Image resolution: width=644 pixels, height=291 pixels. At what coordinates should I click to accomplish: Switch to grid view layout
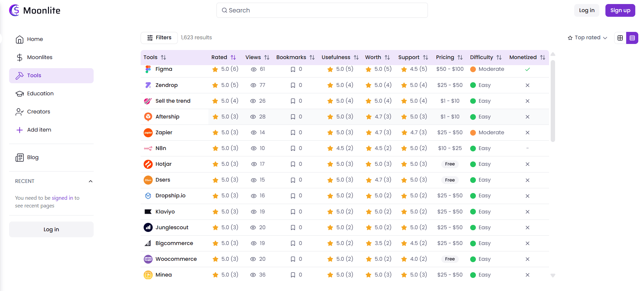point(620,38)
